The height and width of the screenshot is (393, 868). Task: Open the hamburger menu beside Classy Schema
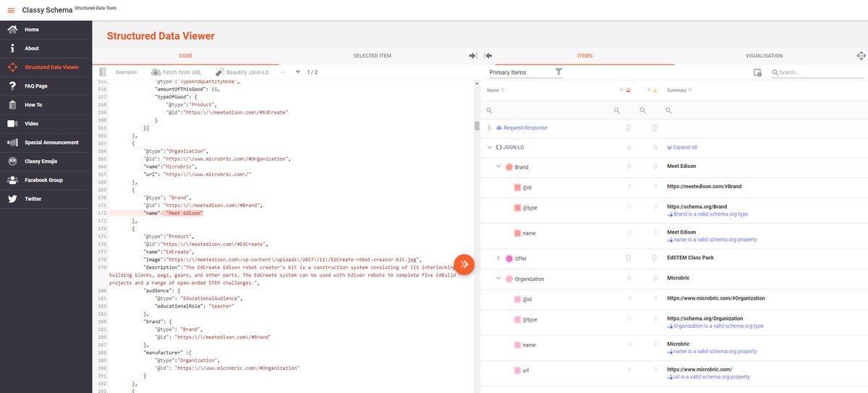click(x=11, y=9)
